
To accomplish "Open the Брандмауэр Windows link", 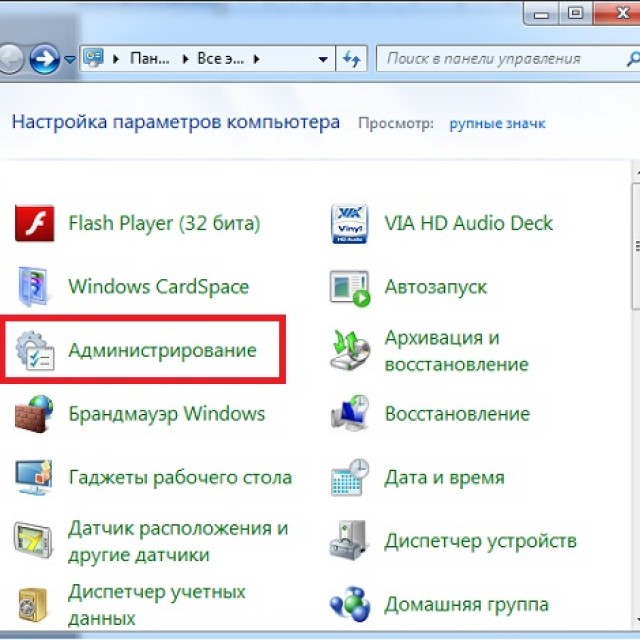I will point(167,413).
